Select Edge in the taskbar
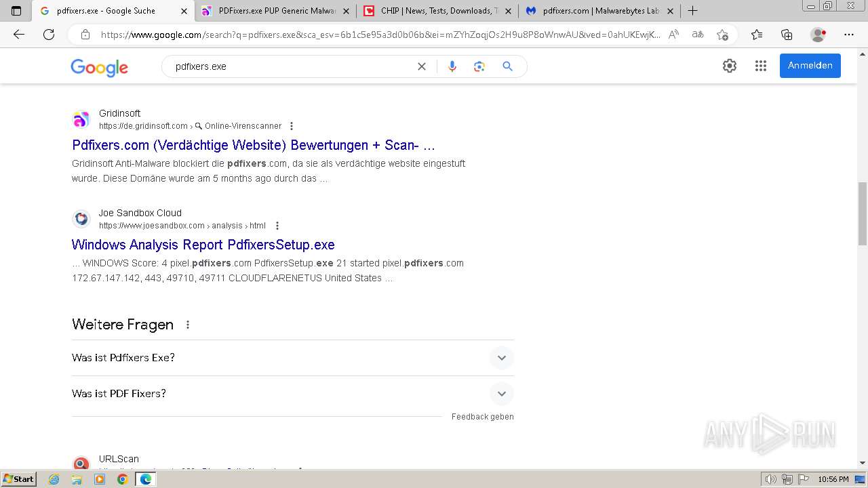The height and width of the screenshot is (488, 868). pyautogui.click(x=146, y=479)
